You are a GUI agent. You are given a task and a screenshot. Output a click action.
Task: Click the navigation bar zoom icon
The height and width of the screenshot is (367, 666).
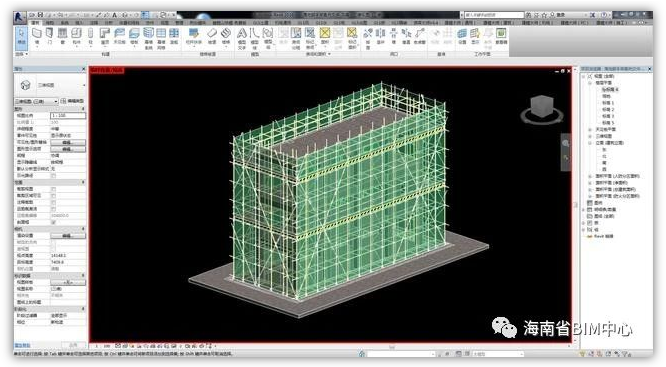coord(566,144)
